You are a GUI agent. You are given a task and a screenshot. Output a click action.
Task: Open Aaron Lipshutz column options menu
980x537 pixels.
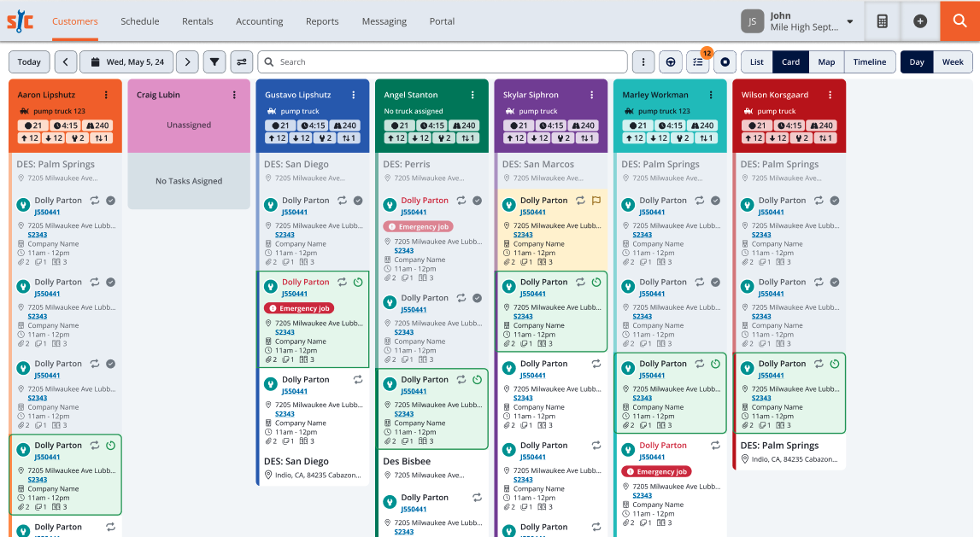tap(106, 95)
